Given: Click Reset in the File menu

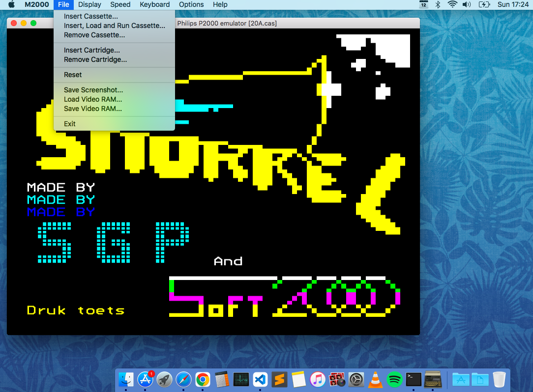Looking at the screenshot, I should click(114, 75).
